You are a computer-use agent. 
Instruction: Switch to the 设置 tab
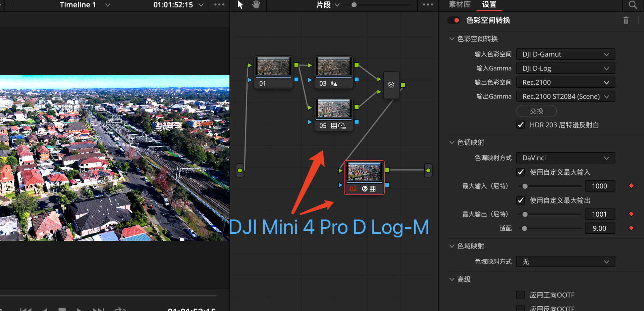point(489,4)
